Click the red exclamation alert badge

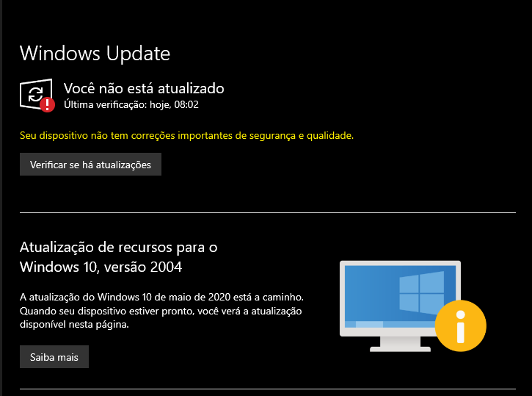click(47, 104)
